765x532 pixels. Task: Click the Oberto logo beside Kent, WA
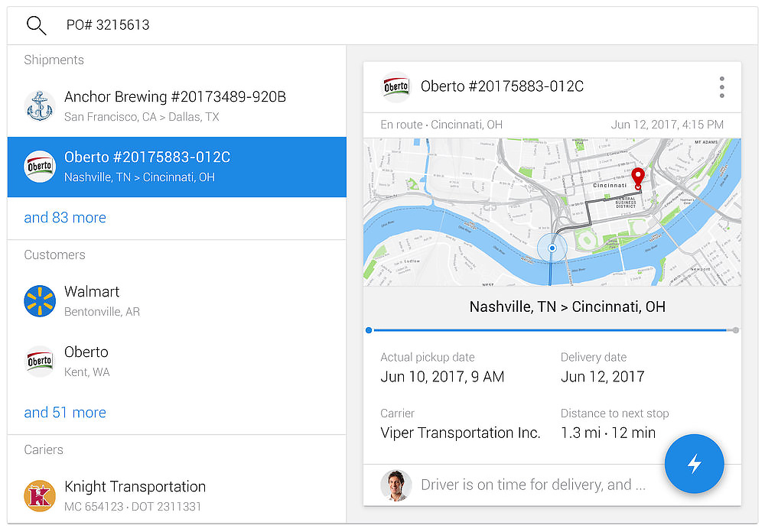pos(40,362)
